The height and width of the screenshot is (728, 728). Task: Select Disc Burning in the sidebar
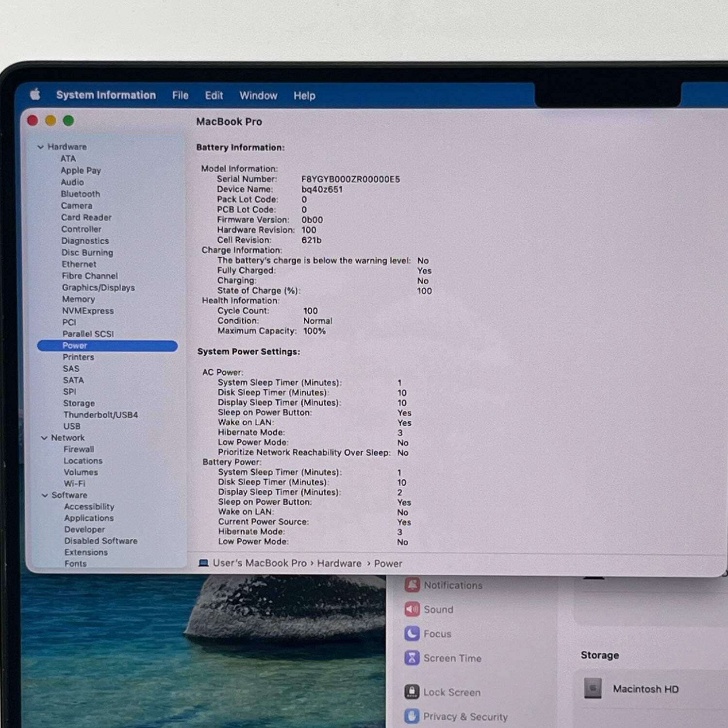click(87, 252)
